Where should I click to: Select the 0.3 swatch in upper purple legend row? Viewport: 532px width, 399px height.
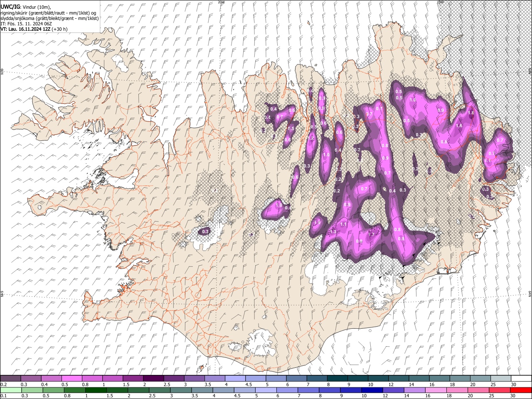coord(31,378)
